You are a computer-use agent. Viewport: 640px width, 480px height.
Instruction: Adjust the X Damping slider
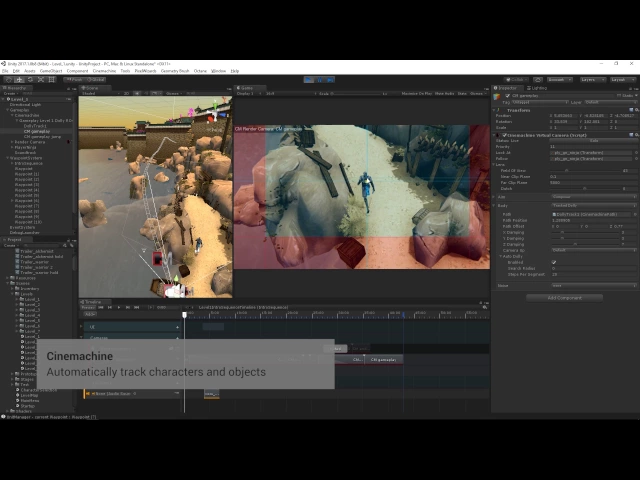tap(584, 233)
